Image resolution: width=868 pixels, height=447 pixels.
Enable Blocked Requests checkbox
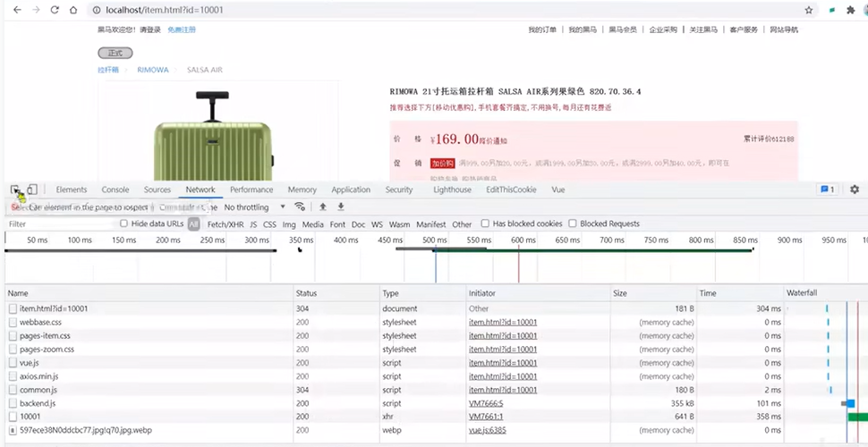point(573,223)
